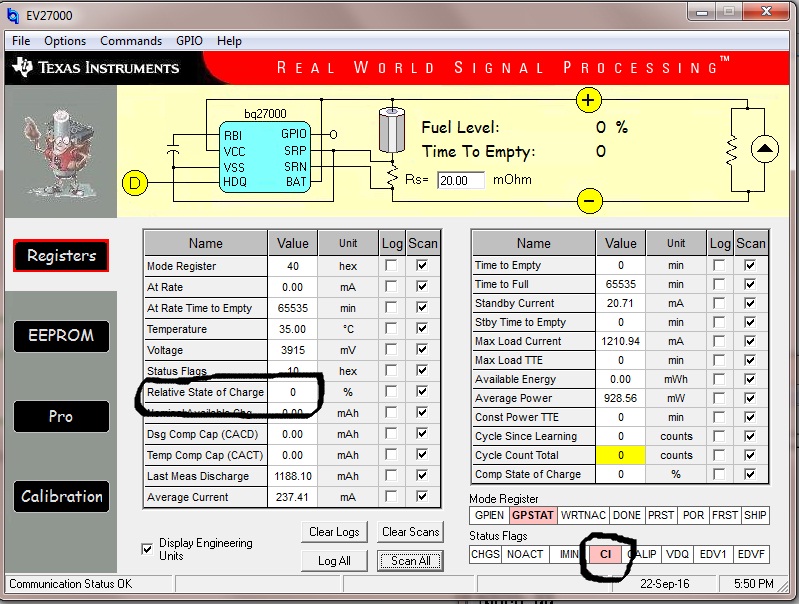
Task: Enable Log checkbox for Average Power
Action: tap(719, 398)
